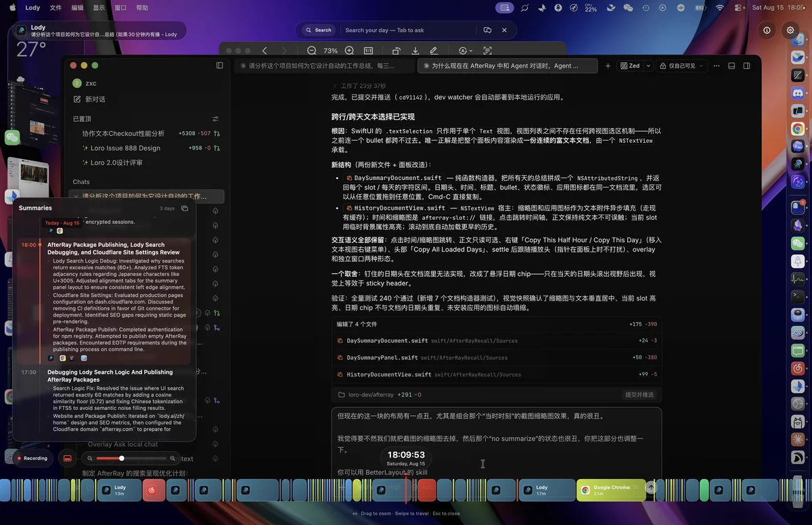Toggle the bottom panel layout icon
Image resolution: width=812 pixels, height=525 pixels.
click(731, 66)
